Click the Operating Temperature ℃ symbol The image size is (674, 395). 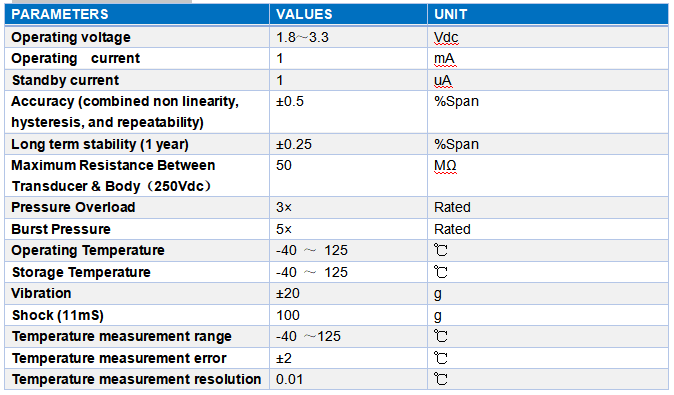(441, 250)
